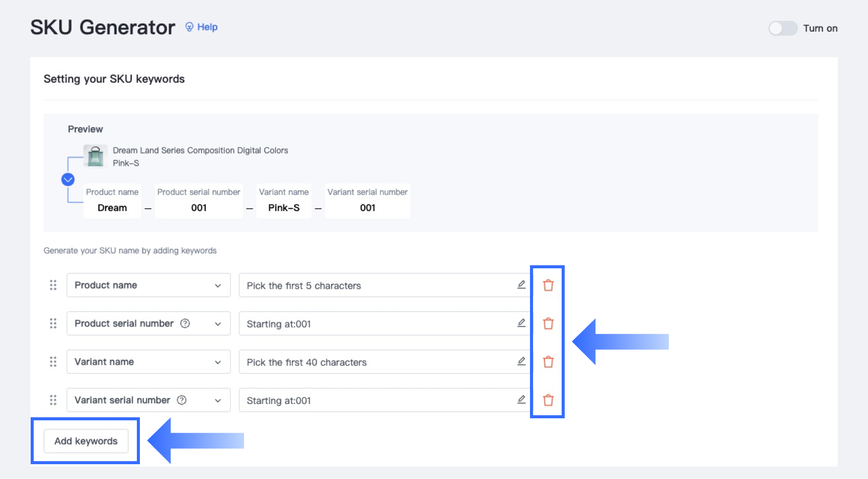Edit the 'Pick the first 5 characters' rule
This screenshot has width=868, height=479.
(521, 285)
